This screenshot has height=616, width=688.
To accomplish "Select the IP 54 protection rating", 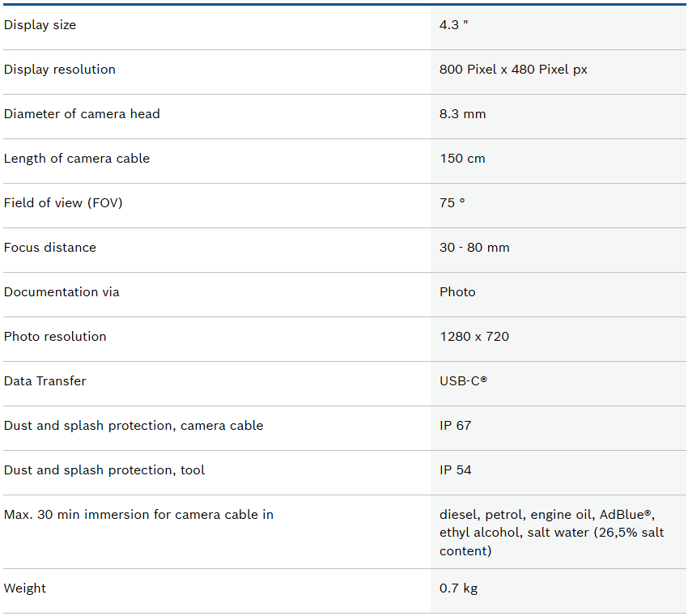I will pos(455,470).
